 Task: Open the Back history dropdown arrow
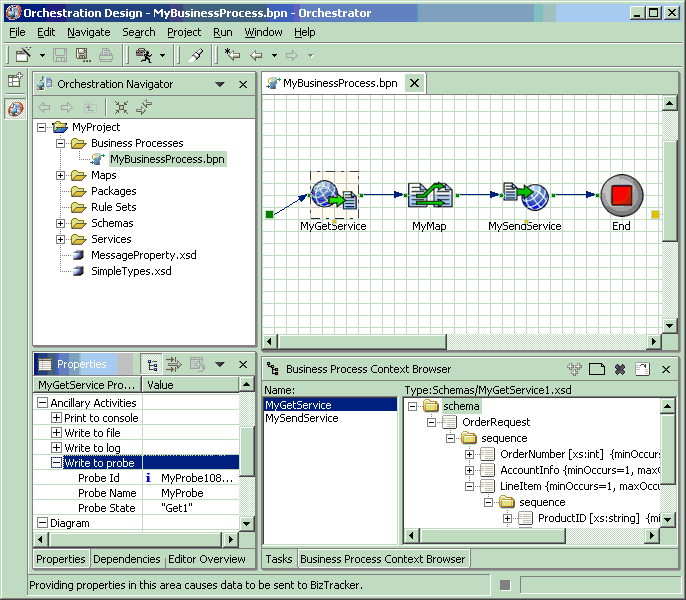274,56
